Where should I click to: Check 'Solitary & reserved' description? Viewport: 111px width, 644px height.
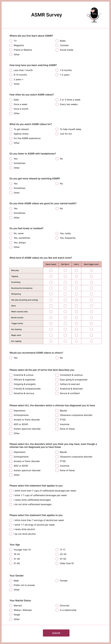(57, 384)
